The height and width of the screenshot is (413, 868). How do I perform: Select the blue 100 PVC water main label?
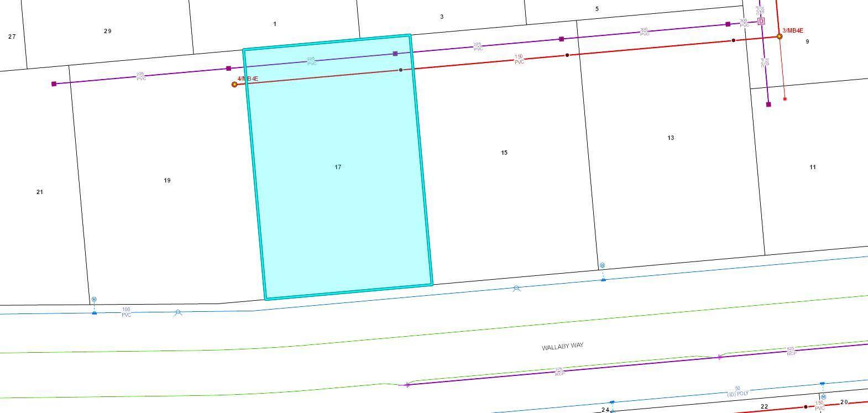point(126,312)
